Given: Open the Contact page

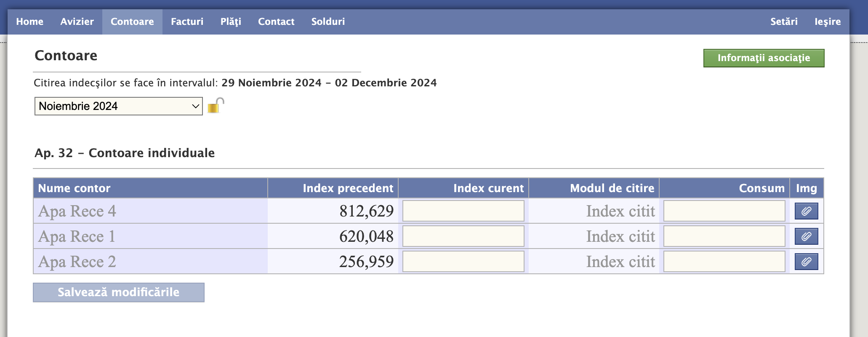Looking at the screenshot, I should point(276,21).
